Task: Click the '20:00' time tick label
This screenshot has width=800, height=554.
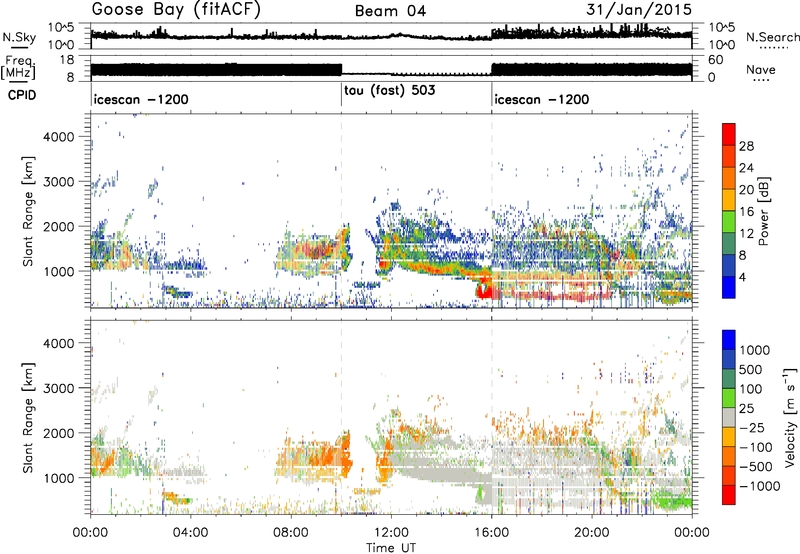Action: [x=592, y=532]
